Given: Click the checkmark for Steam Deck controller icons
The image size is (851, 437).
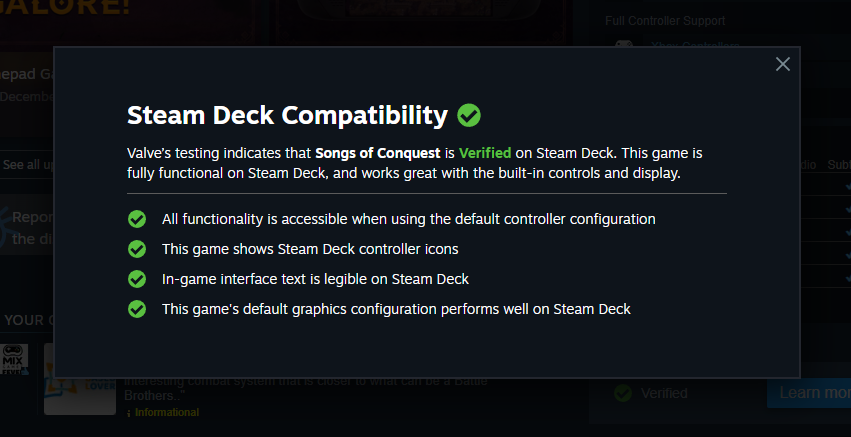Looking at the screenshot, I should [x=137, y=248].
